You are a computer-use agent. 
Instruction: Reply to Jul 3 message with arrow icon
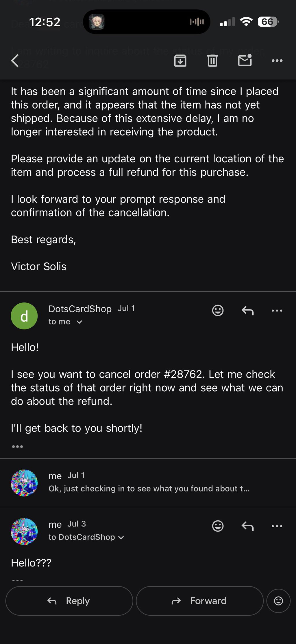coord(247,526)
